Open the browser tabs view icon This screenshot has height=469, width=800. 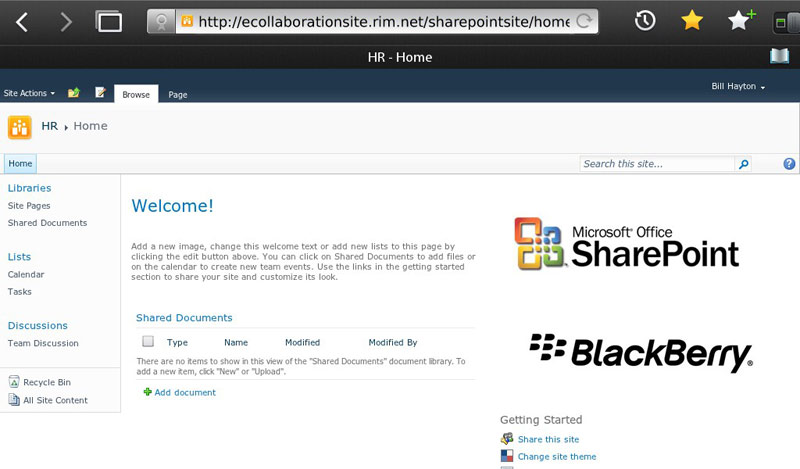click(109, 22)
